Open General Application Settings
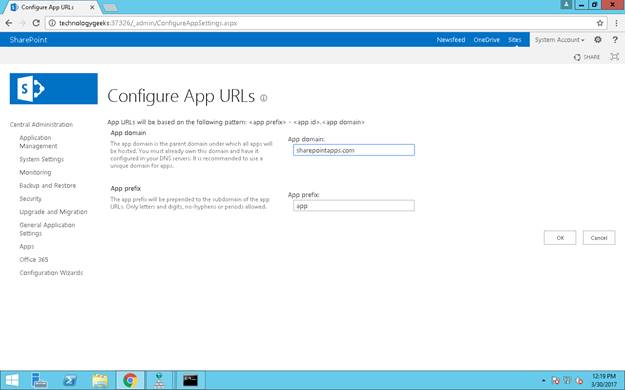The image size is (625, 390). point(47,229)
